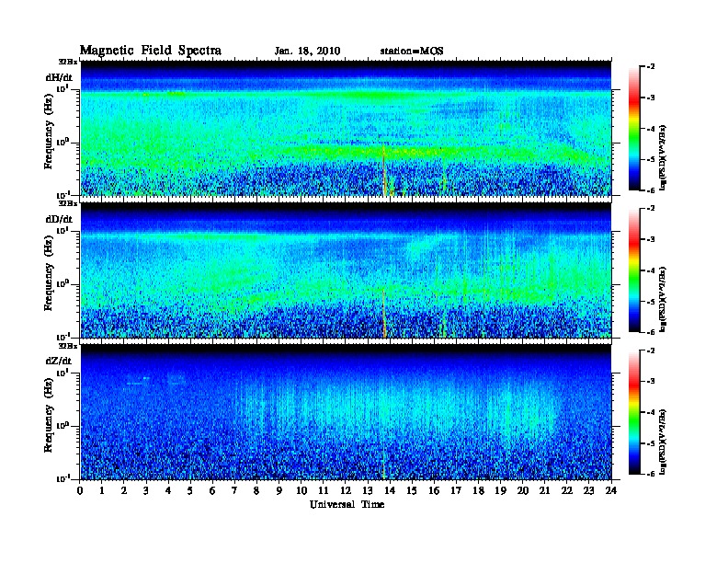Click the "-6" value on the dH/dt color bar
Viewport: 728px width, 563px height.
(651, 190)
